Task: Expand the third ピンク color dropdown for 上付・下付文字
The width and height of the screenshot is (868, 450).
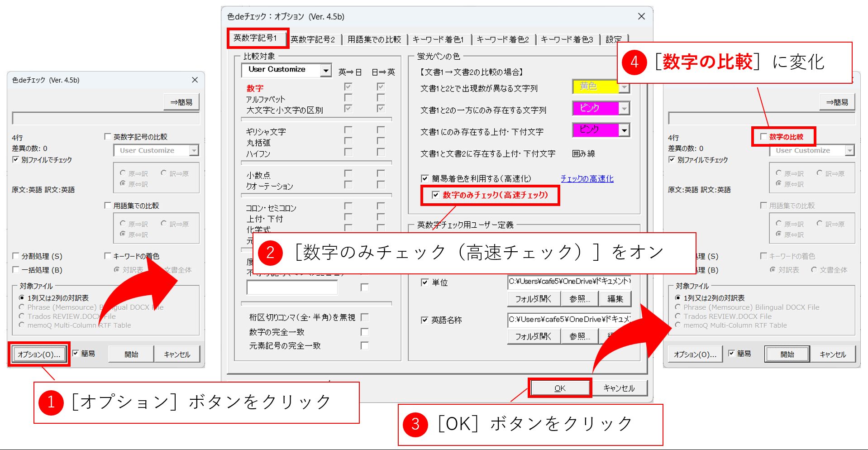Action: point(624,130)
